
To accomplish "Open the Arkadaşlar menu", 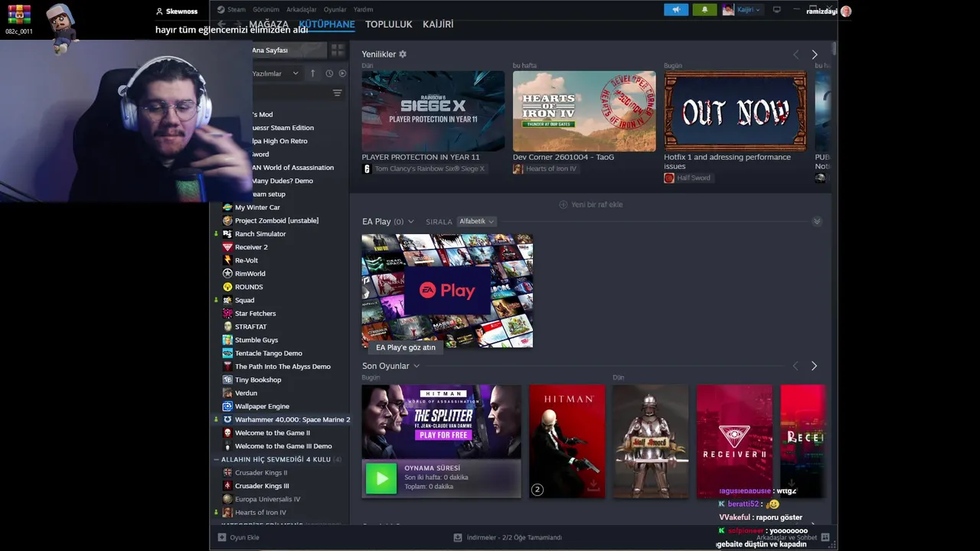I will tap(301, 10).
